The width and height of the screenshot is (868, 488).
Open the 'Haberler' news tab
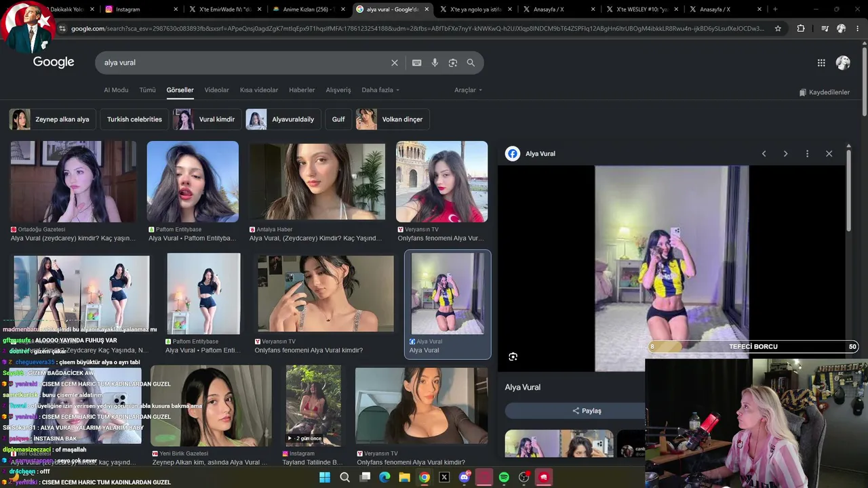coord(302,90)
